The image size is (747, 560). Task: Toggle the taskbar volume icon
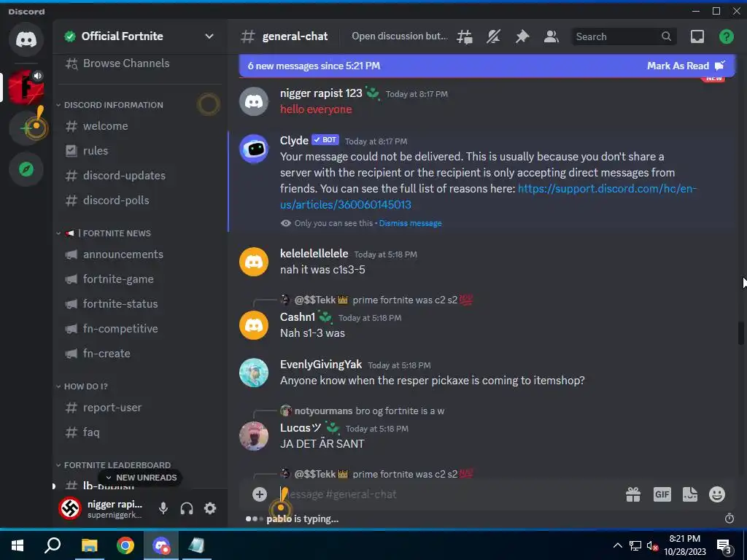coord(652,546)
